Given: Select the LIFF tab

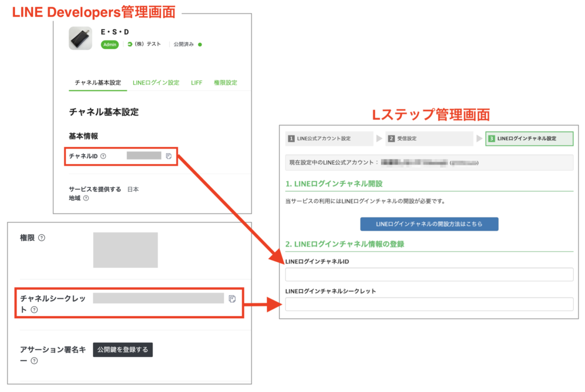Looking at the screenshot, I should (x=197, y=83).
